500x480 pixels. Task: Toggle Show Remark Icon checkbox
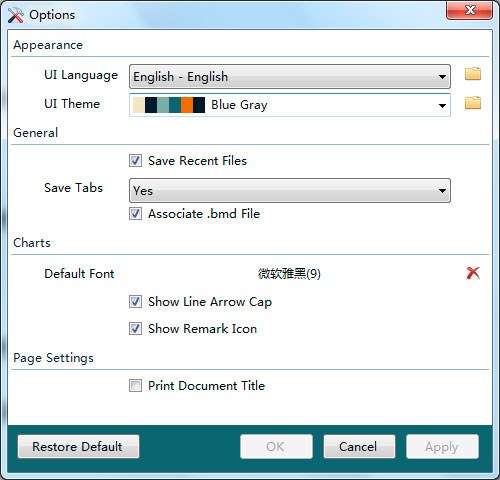(135, 328)
